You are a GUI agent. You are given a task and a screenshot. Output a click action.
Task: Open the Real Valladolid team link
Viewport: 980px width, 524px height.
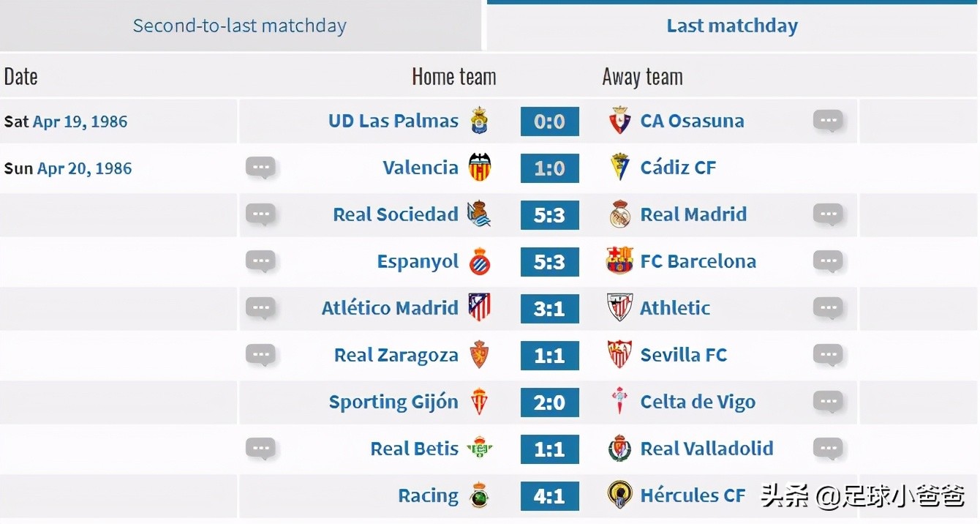pyautogui.click(x=706, y=449)
